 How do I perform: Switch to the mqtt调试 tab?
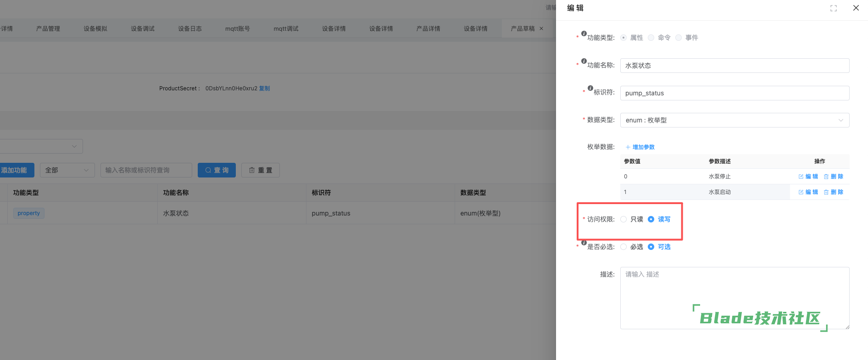pos(286,28)
